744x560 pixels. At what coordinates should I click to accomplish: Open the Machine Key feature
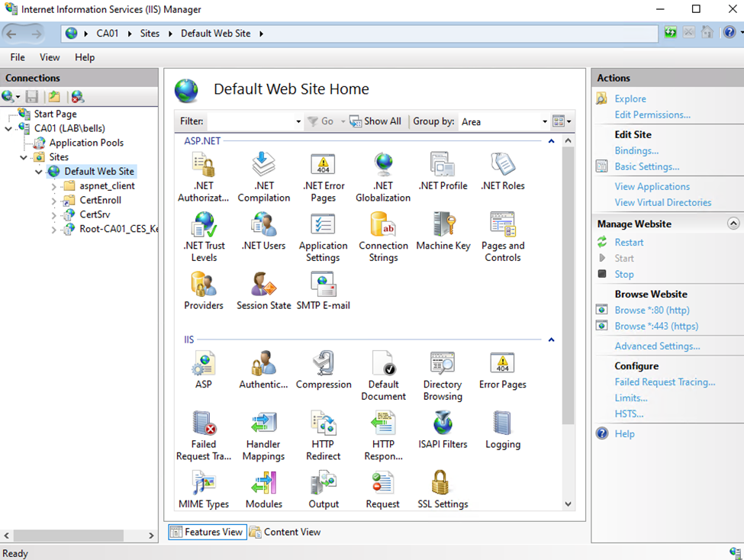point(443,231)
